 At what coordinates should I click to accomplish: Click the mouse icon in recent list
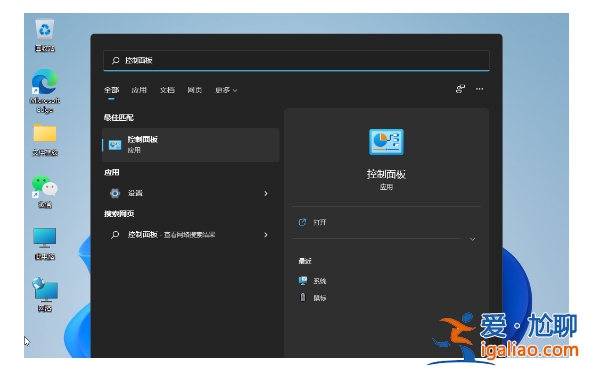303,297
